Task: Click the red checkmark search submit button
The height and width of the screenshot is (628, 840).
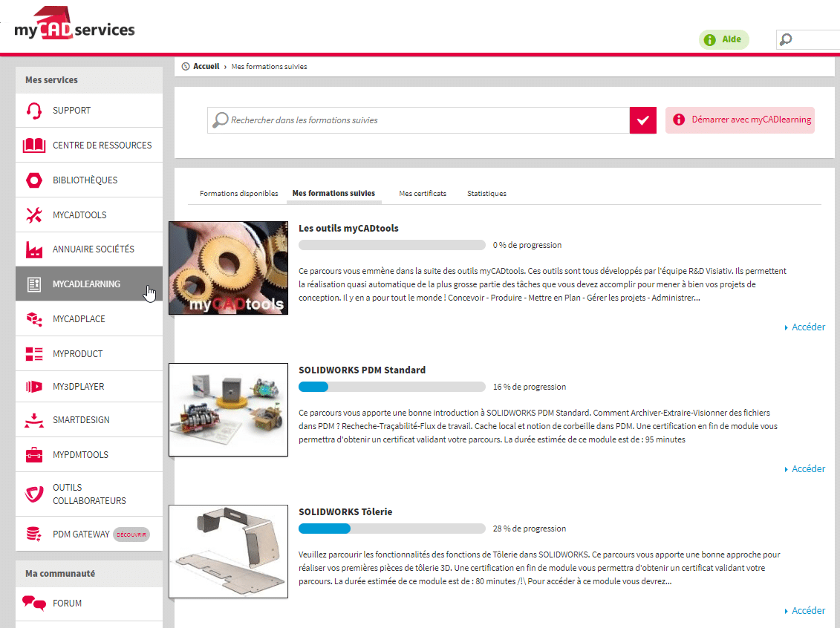Action: [x=643, y=120]
